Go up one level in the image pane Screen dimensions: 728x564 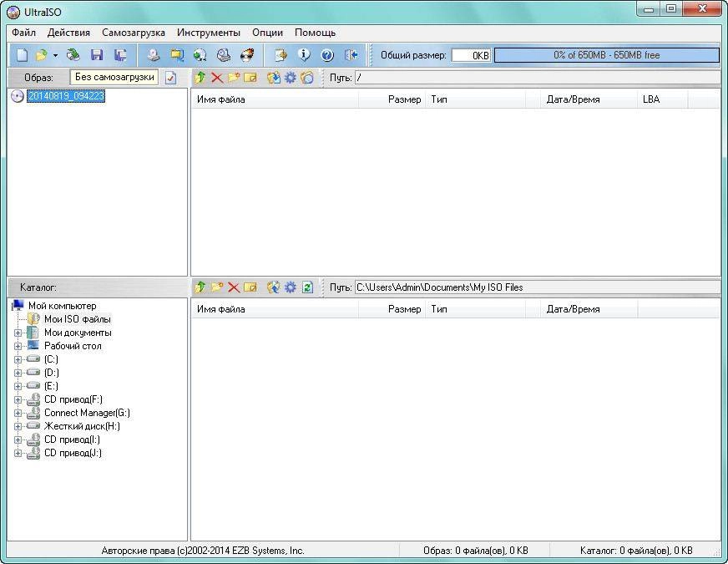coord(200,78)
